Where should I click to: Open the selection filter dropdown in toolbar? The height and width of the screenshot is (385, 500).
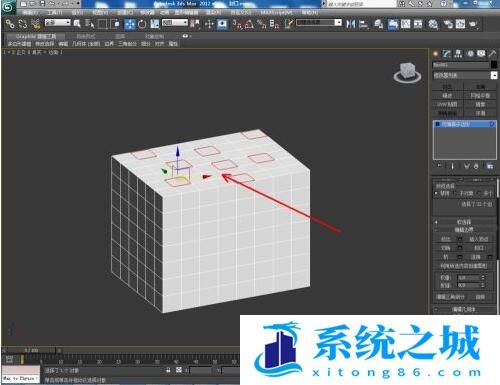58,23
